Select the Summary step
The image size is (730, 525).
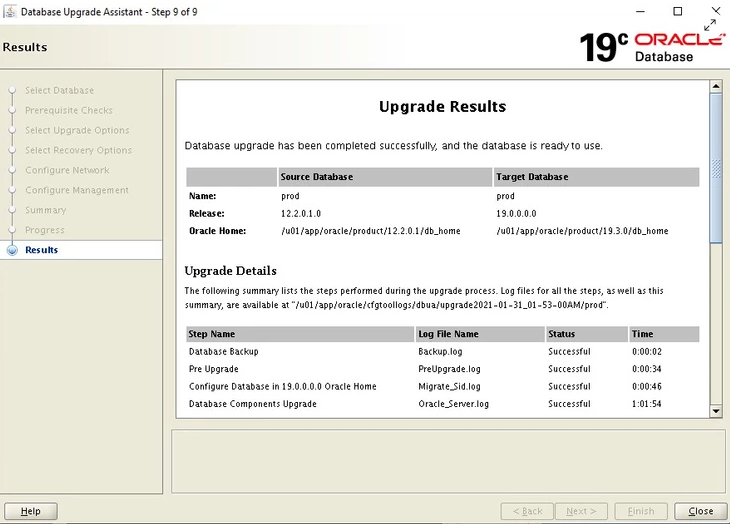(46, 210)
